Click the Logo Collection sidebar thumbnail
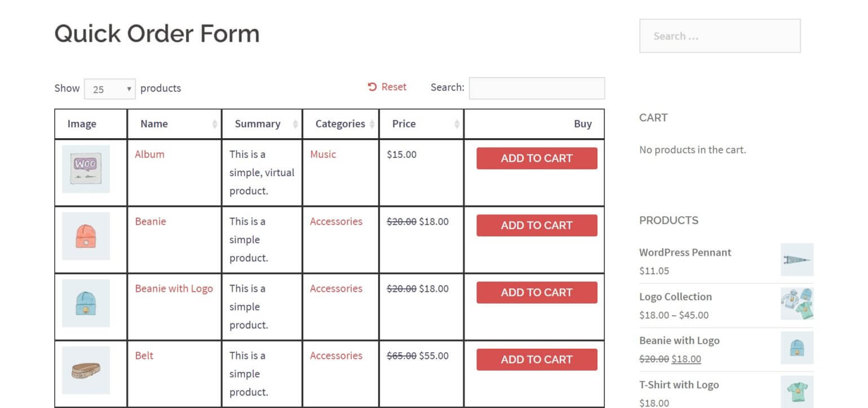868x408 pixels. tap(796, 304)
